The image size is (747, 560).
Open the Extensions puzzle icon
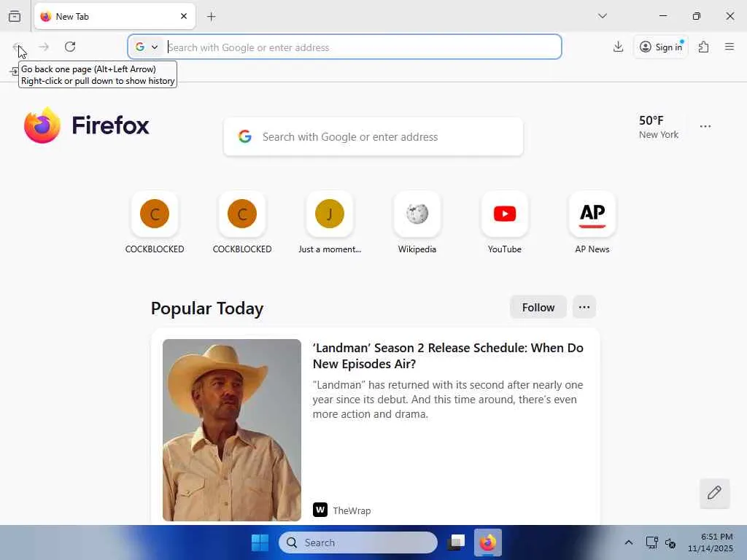[x=704, y=47]
